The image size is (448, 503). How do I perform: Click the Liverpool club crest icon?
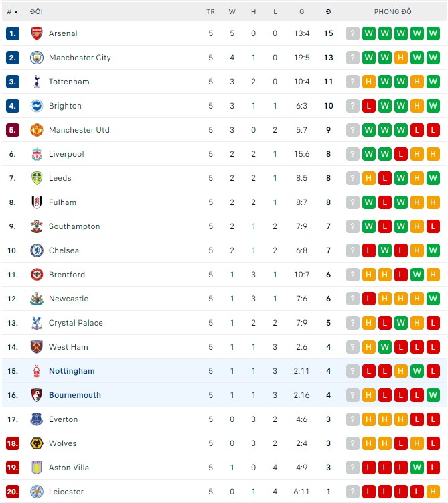click(x=37, y=154)
